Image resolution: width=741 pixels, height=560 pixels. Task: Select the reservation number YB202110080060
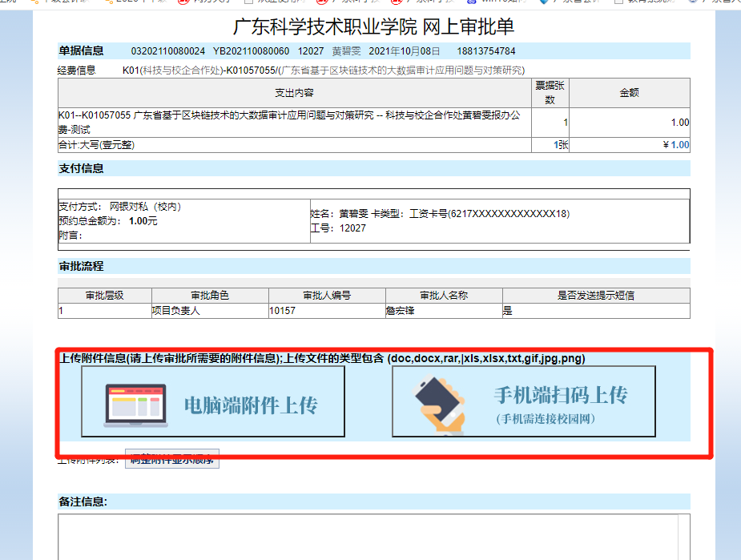click(x=251, y=51)
